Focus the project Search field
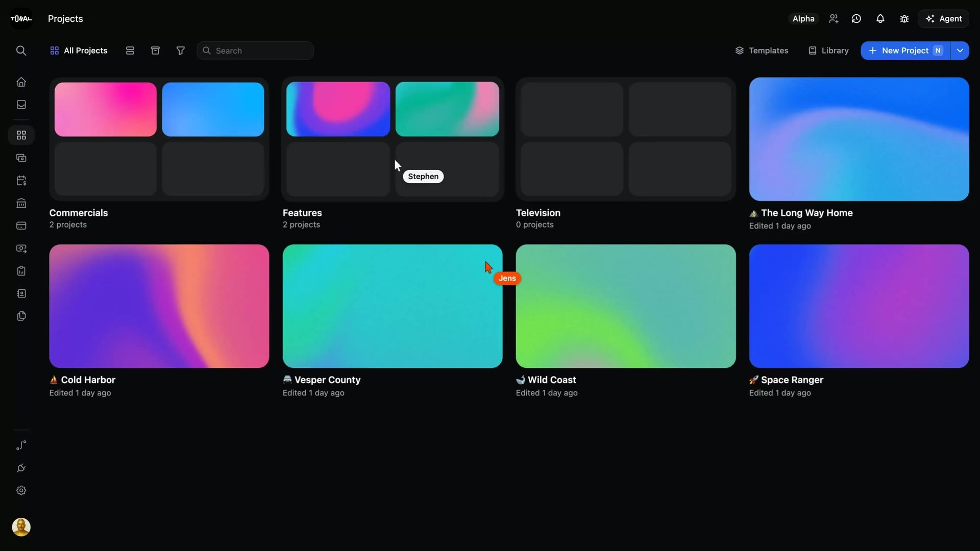This screenshot has width=980, height=551. point(255,51)
